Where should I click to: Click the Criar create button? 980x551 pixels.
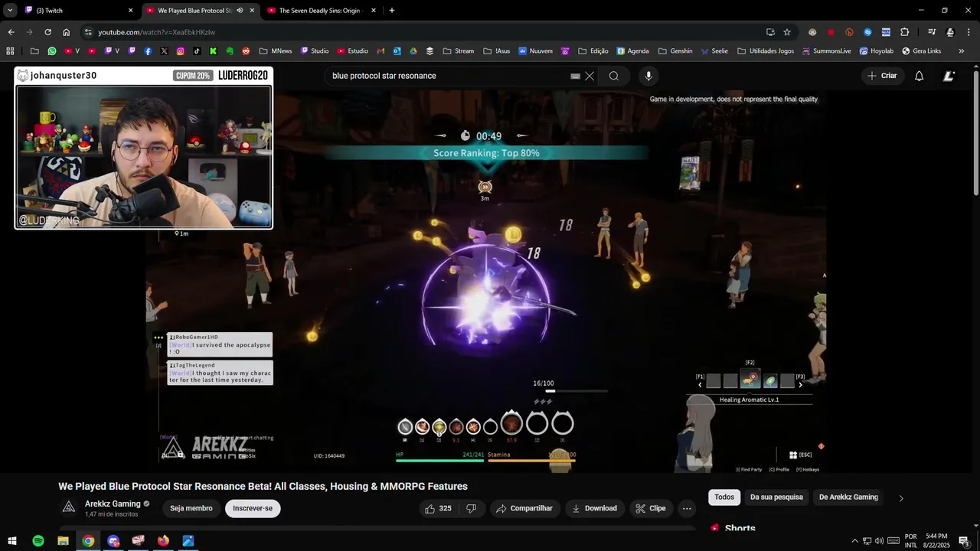click(x=882, y=76)
